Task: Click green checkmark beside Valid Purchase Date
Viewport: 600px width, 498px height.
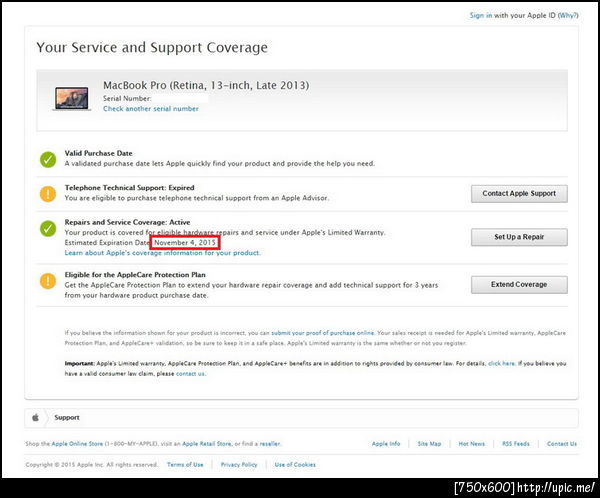Action: click(x=48, y=160)
